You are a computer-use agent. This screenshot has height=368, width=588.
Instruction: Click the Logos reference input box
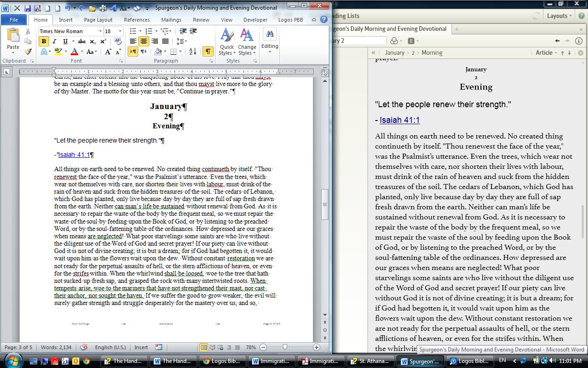point(359,41)
